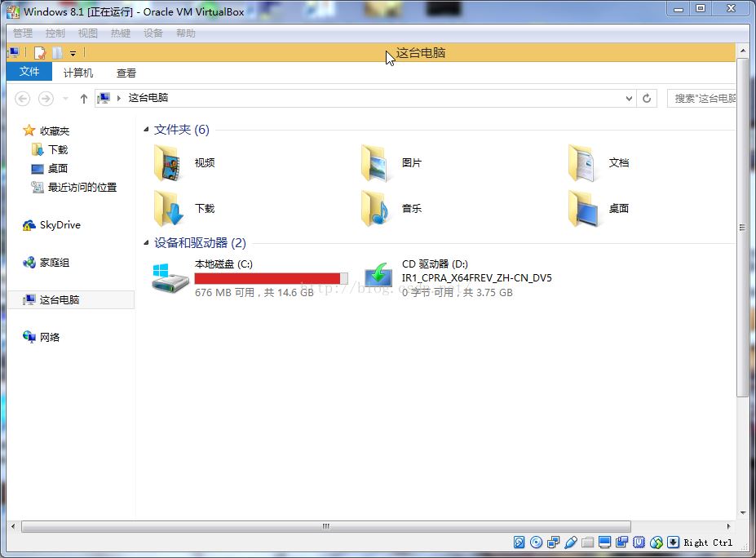
Task: Click the CPU virtualization status icon
Action: [x=639, y=542]
